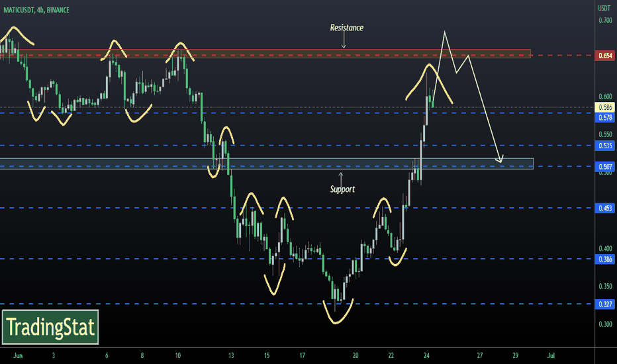Click the Jun label on the time axis
This screenshot has width=617, height=364.
pyautogui.click(x=18, y=355)
